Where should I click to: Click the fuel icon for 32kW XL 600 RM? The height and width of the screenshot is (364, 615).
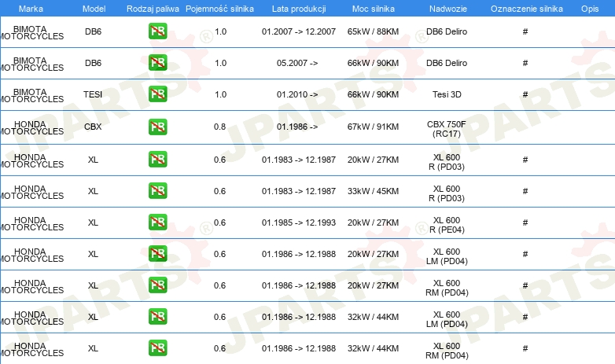tap(157, 348)
